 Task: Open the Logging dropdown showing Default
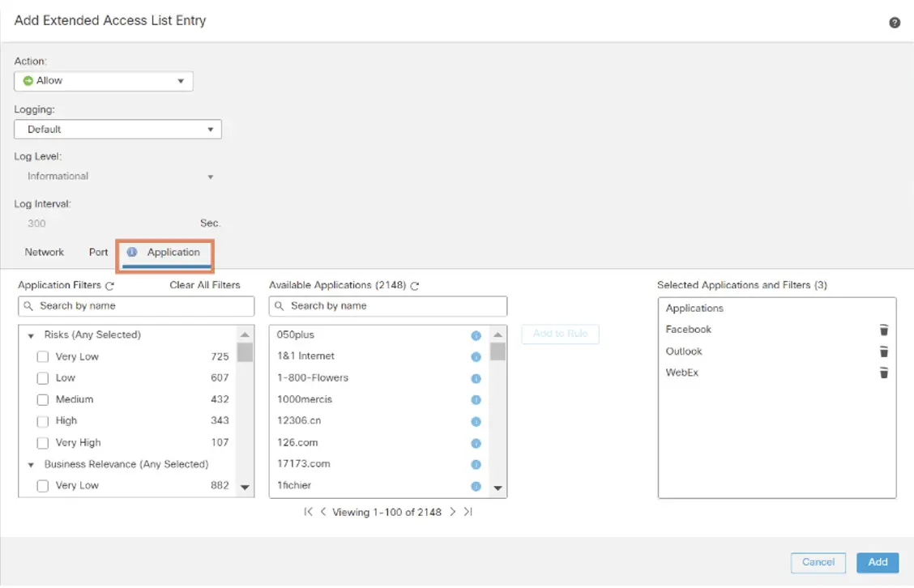117,129
